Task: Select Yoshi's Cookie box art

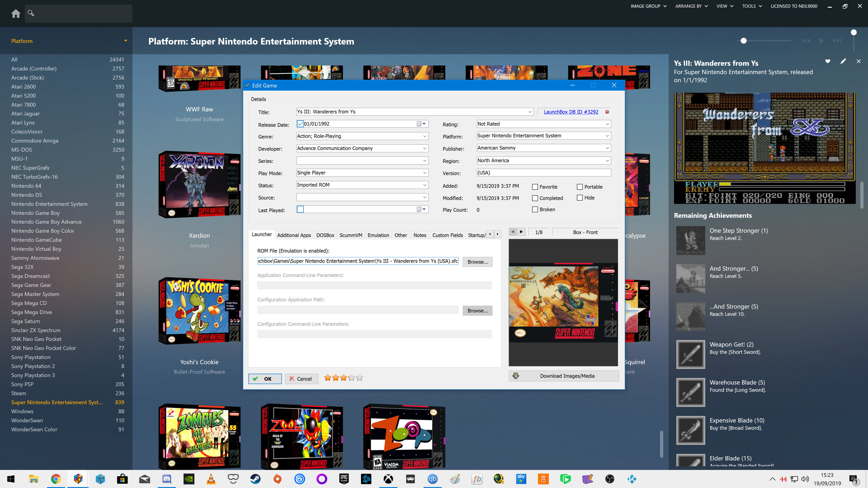Action: (x=199, y=310)
